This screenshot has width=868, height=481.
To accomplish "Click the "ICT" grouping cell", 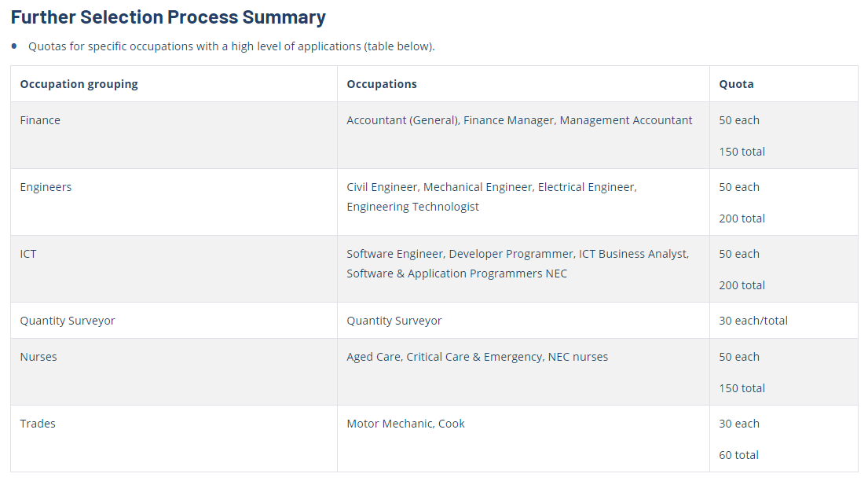I will click(x=28, y=254).
